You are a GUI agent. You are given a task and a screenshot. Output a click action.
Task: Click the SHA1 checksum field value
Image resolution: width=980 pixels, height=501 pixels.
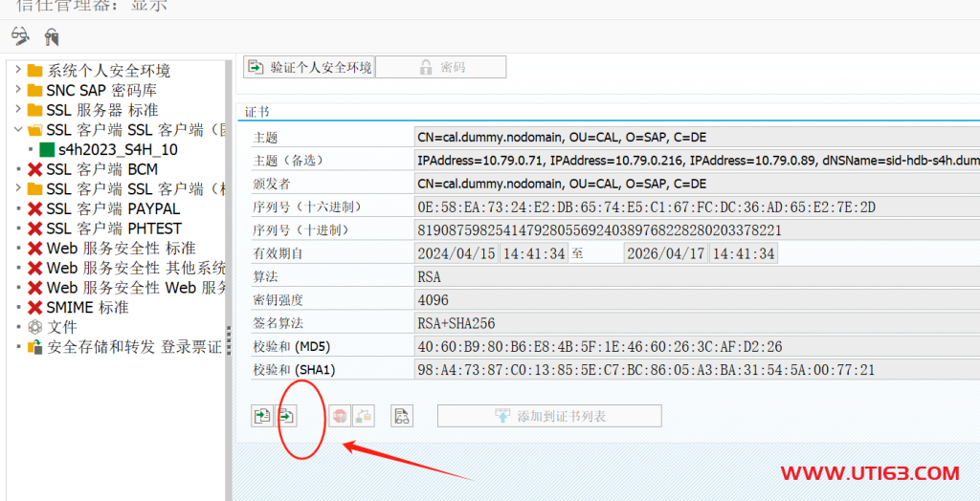pyautogui.click(x=697, y=370)
